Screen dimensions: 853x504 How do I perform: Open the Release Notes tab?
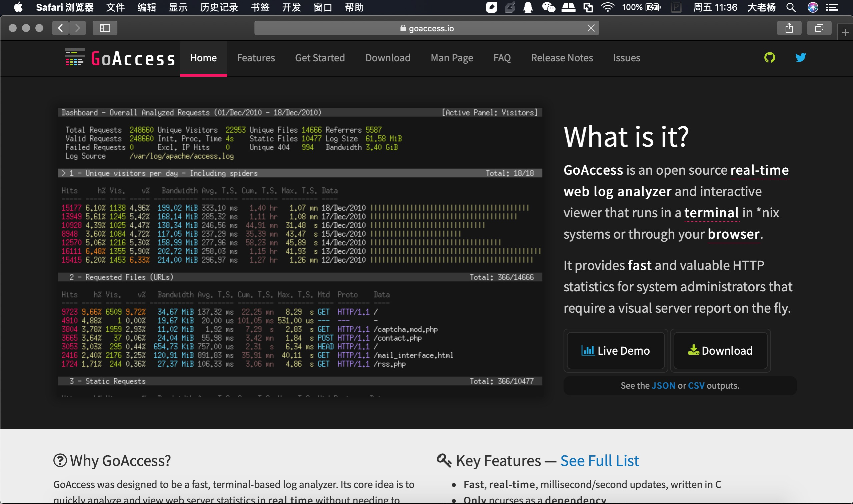point(562,58)
